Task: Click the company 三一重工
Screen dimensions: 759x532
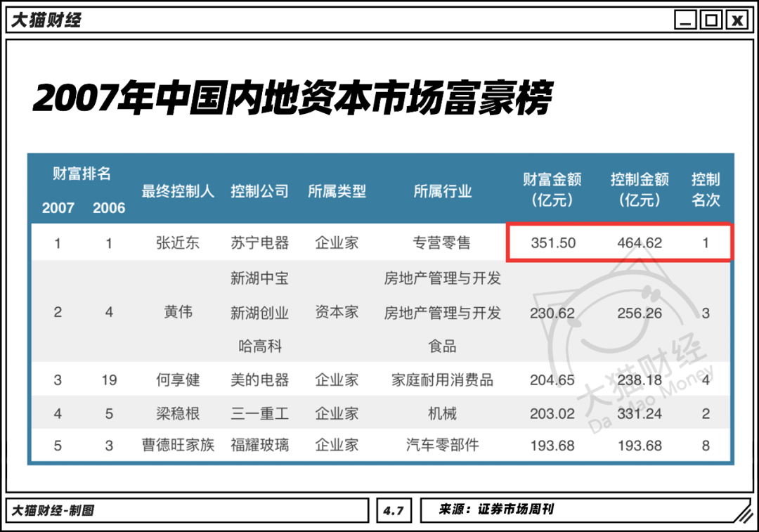Action: (x=259, y=413)
